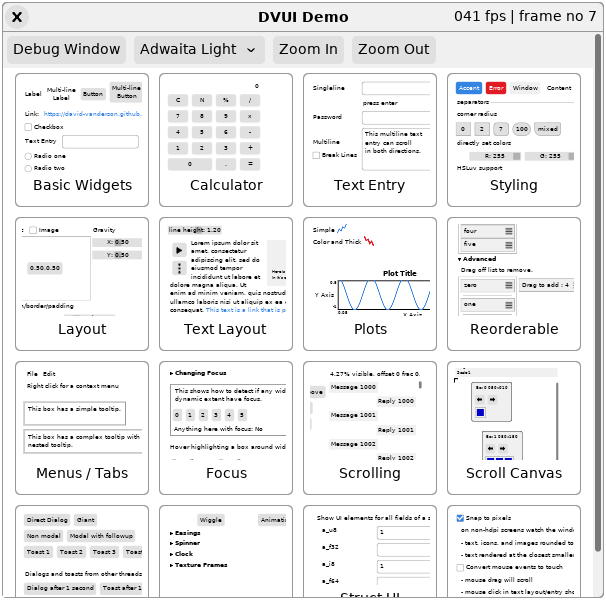Click the a_u8 value field
This screenshot has width=606, height=600.
(403, 533)
